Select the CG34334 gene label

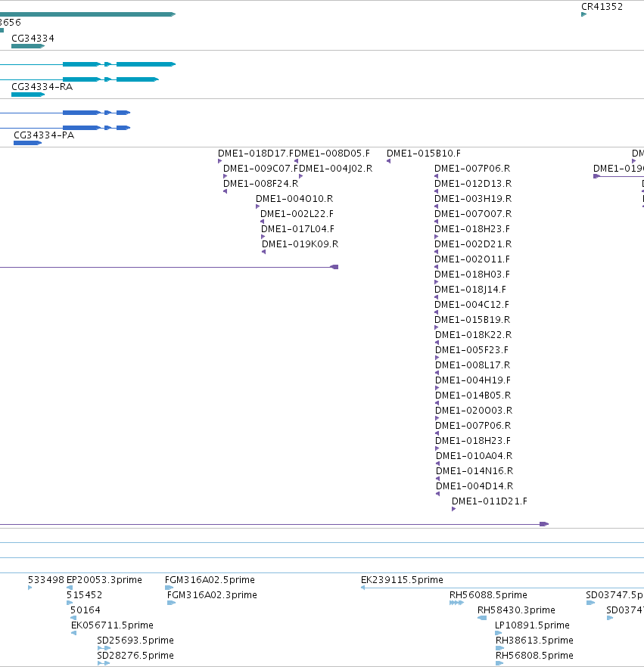point(33,39)
